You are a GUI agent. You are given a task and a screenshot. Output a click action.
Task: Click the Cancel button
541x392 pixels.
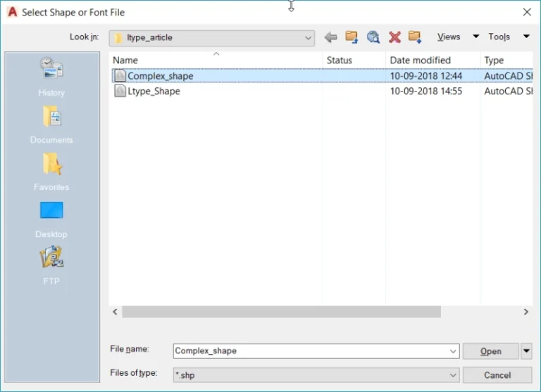pos(497,375)
